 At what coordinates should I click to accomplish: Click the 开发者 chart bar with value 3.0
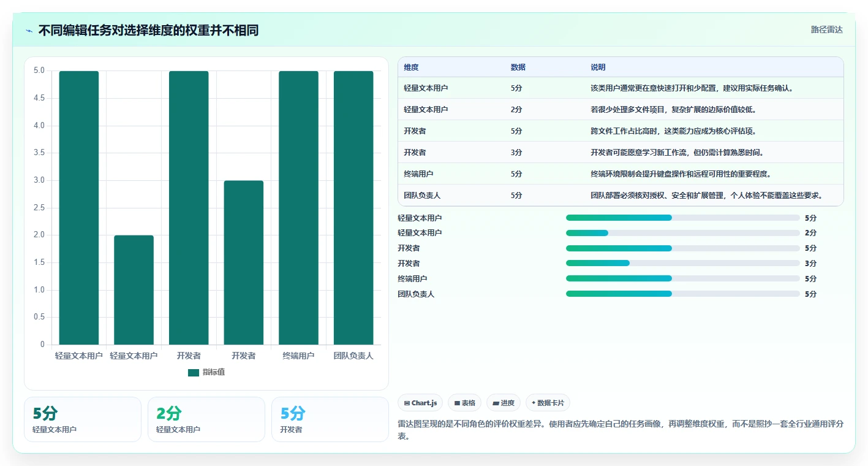(x=243, y=262)
